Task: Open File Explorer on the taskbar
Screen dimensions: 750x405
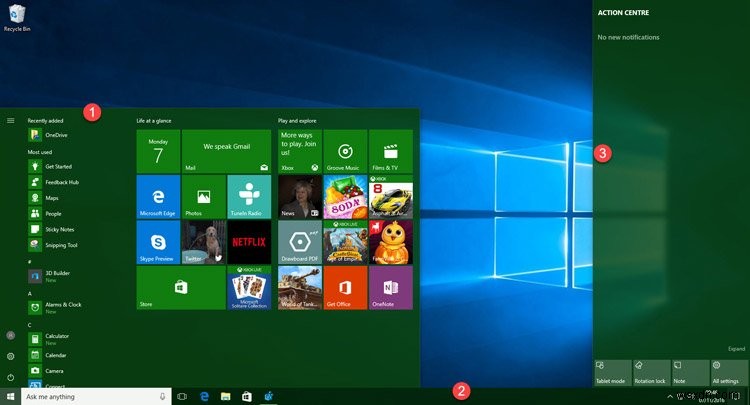Action: (225, 396)
